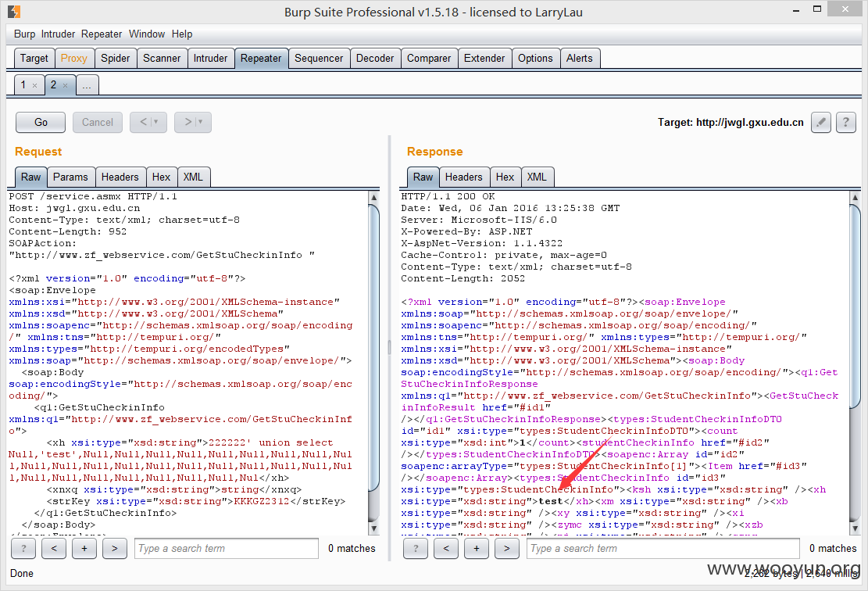Open the Request XML tab
The image size is (868, 591).
[193, 177]
